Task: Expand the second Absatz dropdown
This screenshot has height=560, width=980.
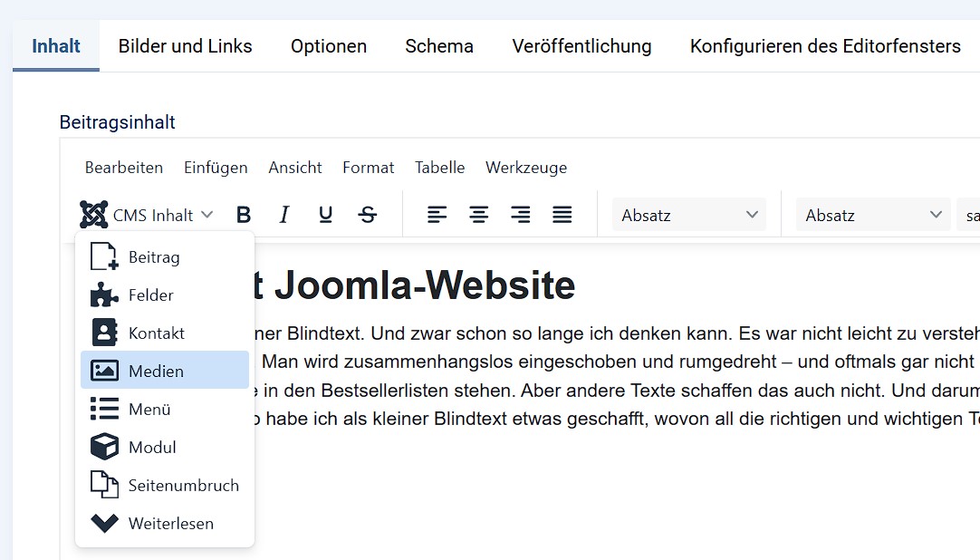Action: (x=873, y=215)
